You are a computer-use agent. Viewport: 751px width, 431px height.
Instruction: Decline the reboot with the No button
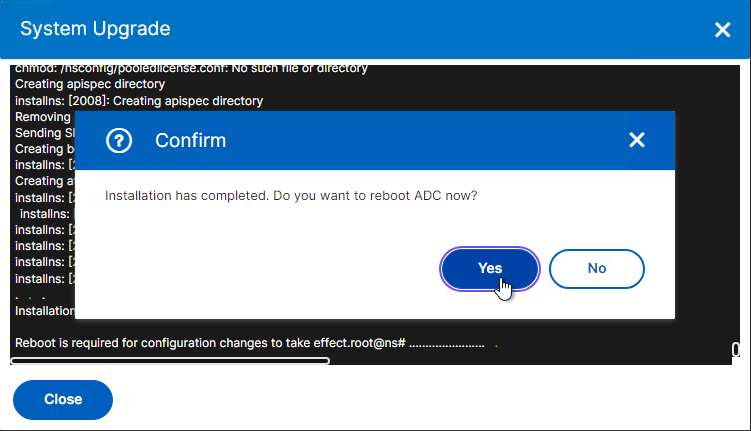click(x=597, y=269)
